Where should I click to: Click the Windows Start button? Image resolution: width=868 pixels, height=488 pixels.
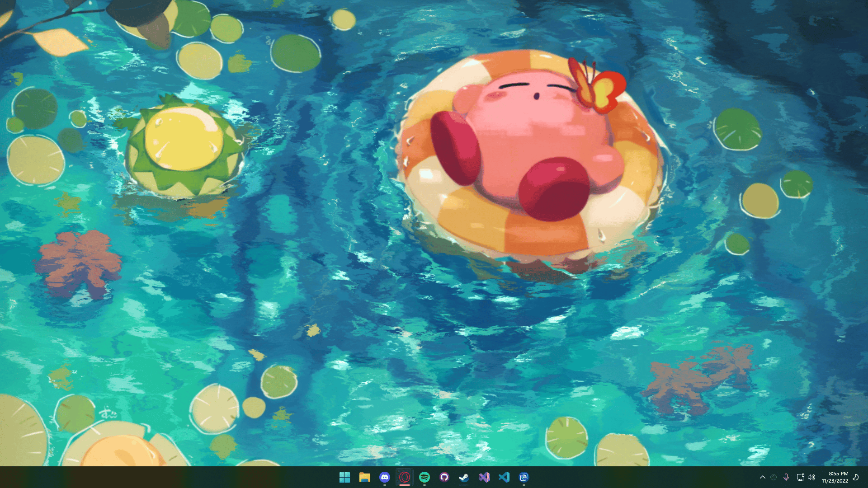(x=345, y=477)
